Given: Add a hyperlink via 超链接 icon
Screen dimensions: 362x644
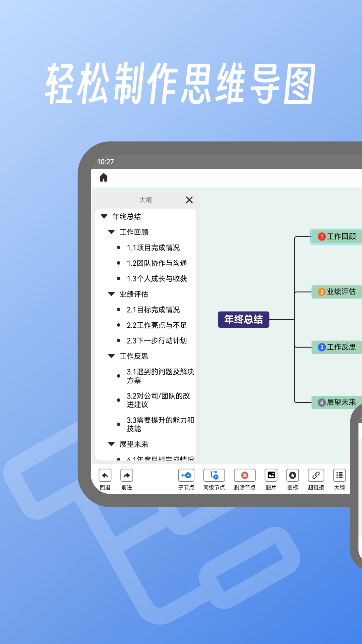Looking at the screenshot, I should click(x=316, y=475).
